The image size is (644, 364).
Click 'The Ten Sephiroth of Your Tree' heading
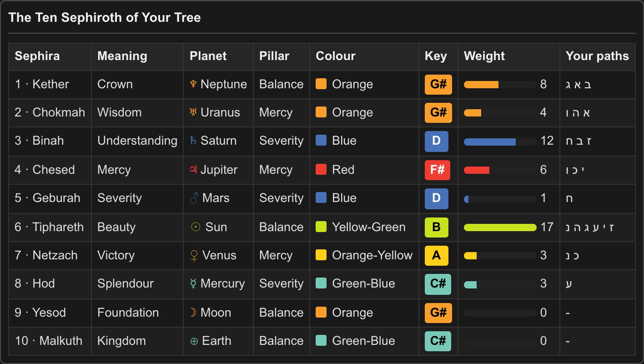click(105, 18)
